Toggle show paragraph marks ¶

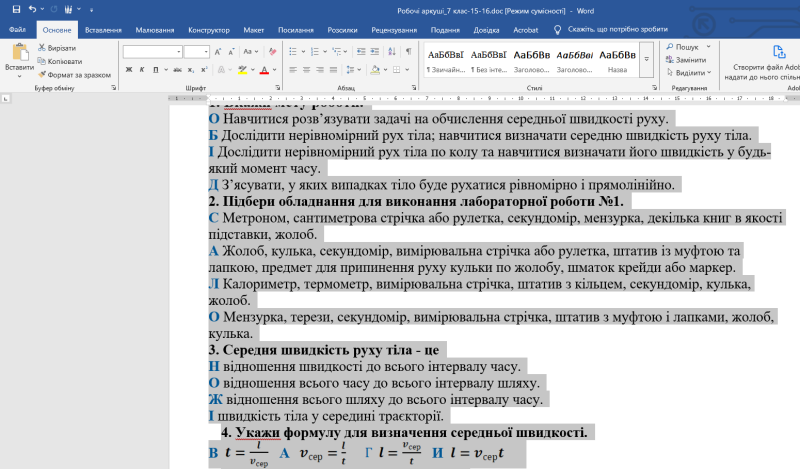(409, 52)
